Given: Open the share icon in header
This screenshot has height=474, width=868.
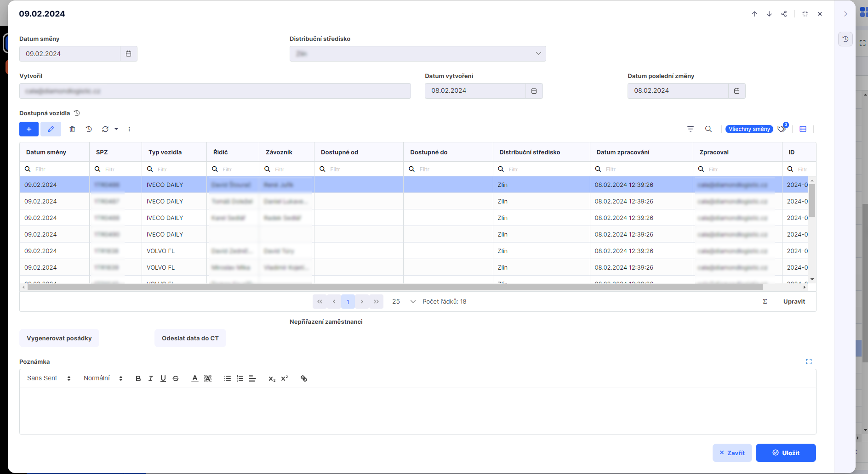Looking at the screenshot, I should pyautogui.click(x=784, y=14).
